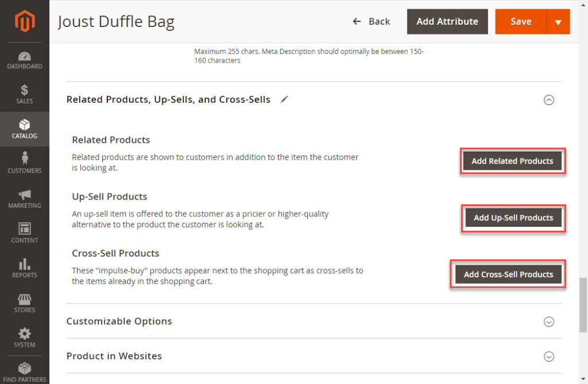Click the 'Up-Sell Products' subsection heading

(110, 196)
